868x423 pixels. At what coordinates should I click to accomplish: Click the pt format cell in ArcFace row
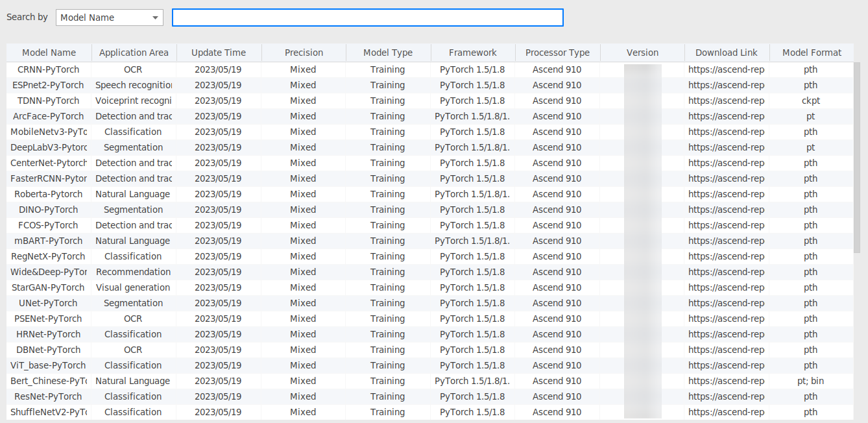point(811,116)
